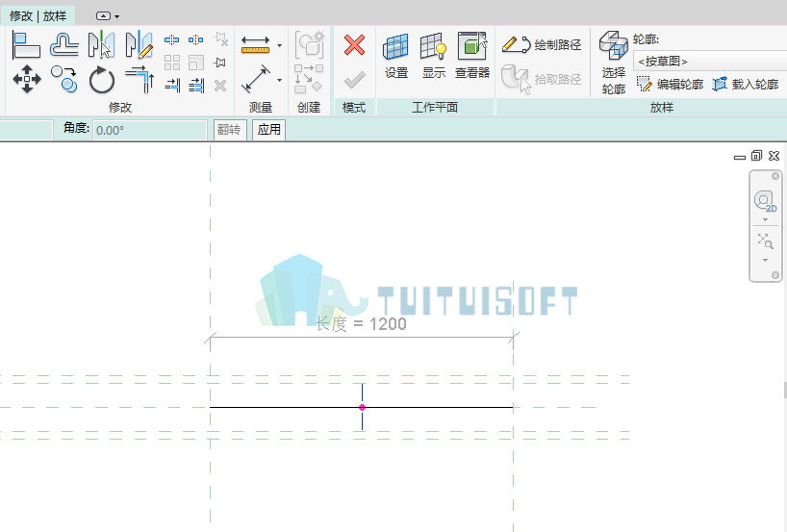
Task: Click the Delete X icon in 修改 panel
Action: click(219, 86)
